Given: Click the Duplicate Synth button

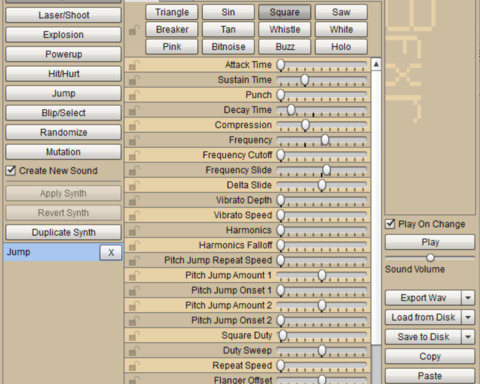Looking at the screenshot, I should [63, 232].
